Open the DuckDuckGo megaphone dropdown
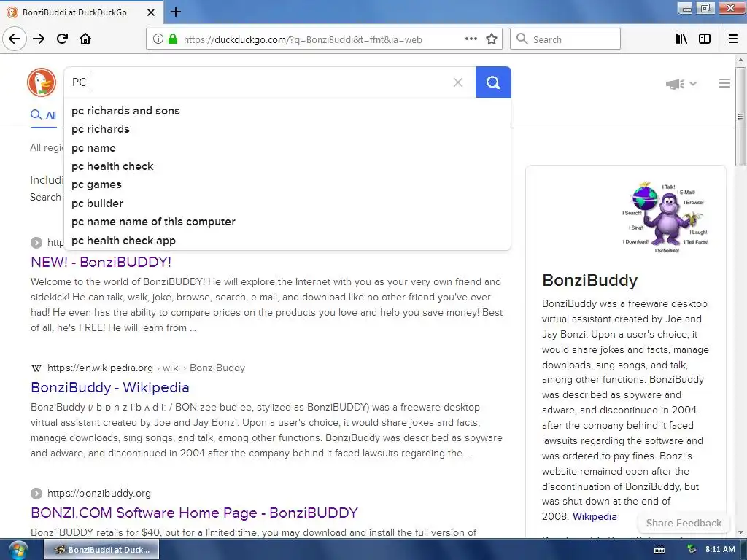747x560 pixels. click(681, 84)
